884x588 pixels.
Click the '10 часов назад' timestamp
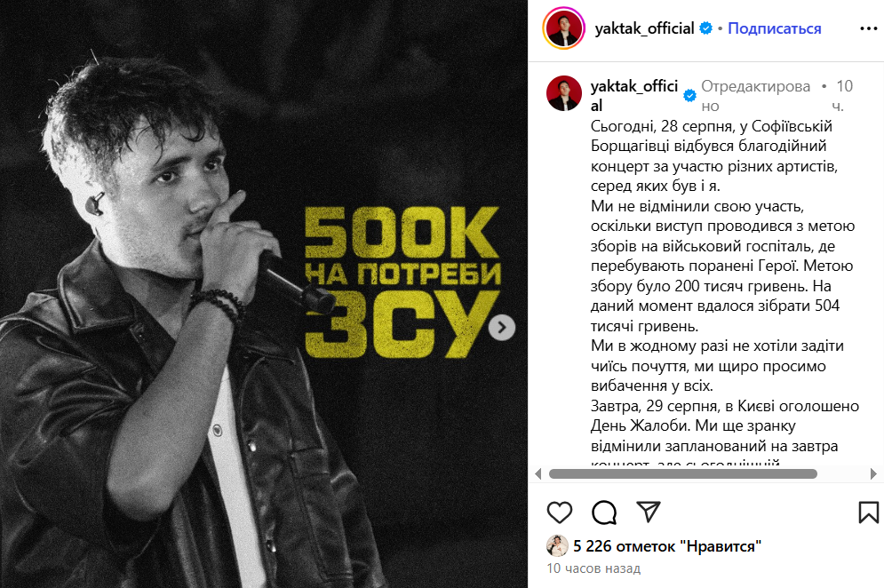(x=593, y=568)
